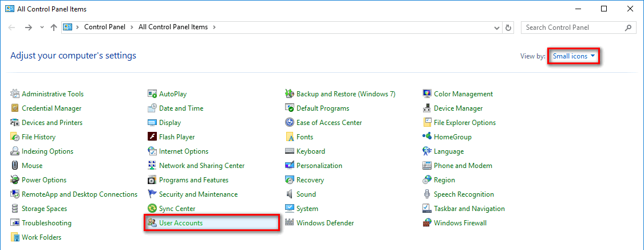Viewport: 644px width, 250px height.
Task: Go back with the Back arrow
Action: pos(11,28)
